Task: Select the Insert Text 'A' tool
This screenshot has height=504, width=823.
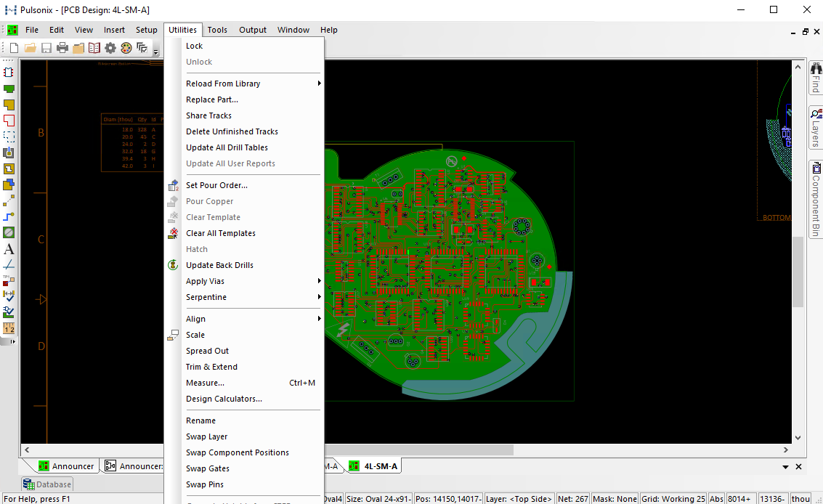Action: coord(9,249)
